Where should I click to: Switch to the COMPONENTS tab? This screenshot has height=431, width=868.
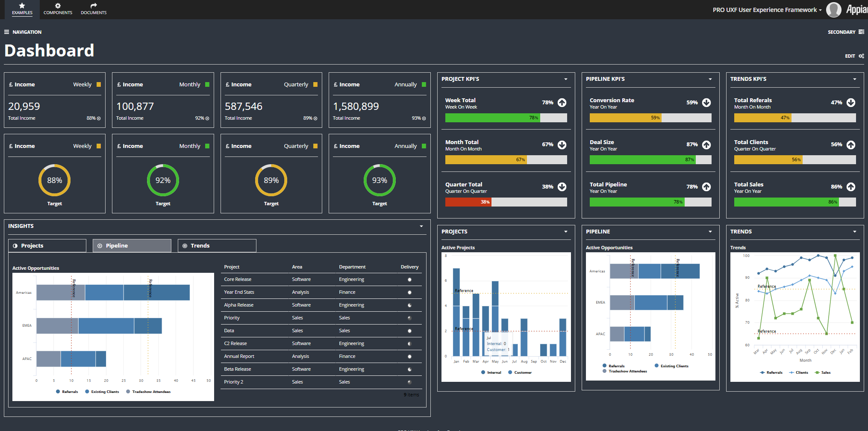[58, 12]
